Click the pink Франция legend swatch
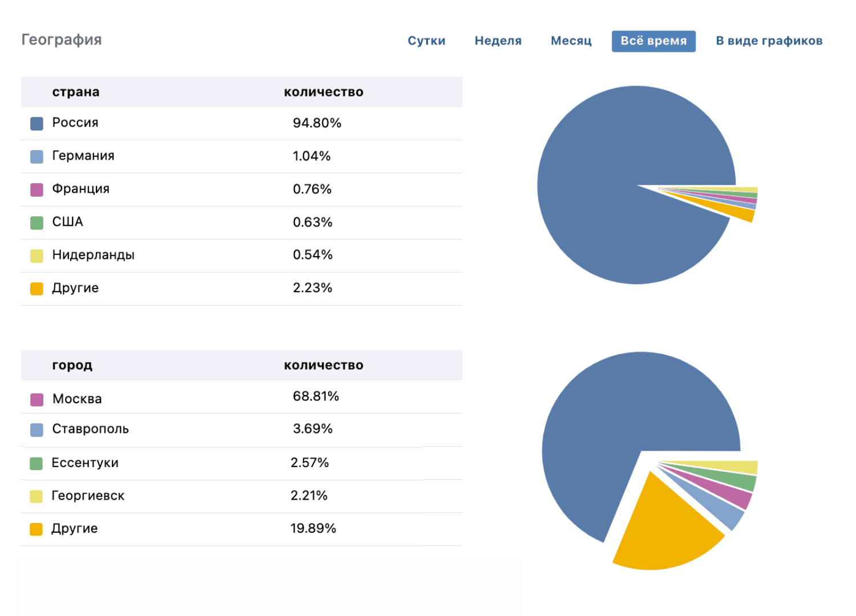Screen dimensions: 856x616 (x=37, y=190)
